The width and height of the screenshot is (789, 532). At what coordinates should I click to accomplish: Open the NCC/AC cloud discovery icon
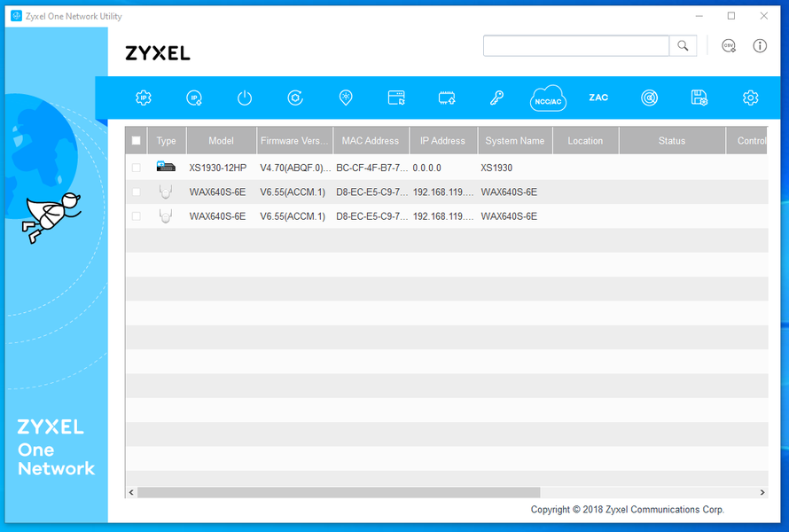(548, 98)
